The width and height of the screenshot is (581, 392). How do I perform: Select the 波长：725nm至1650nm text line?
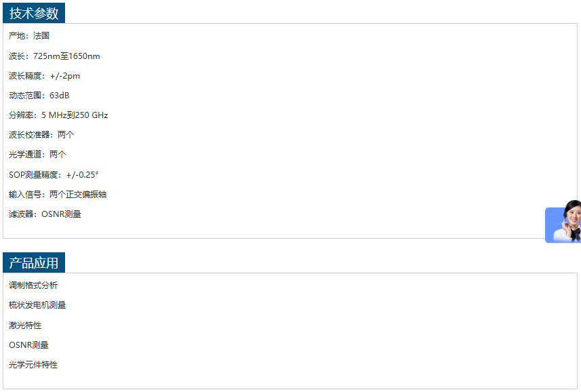click(54, 56)
